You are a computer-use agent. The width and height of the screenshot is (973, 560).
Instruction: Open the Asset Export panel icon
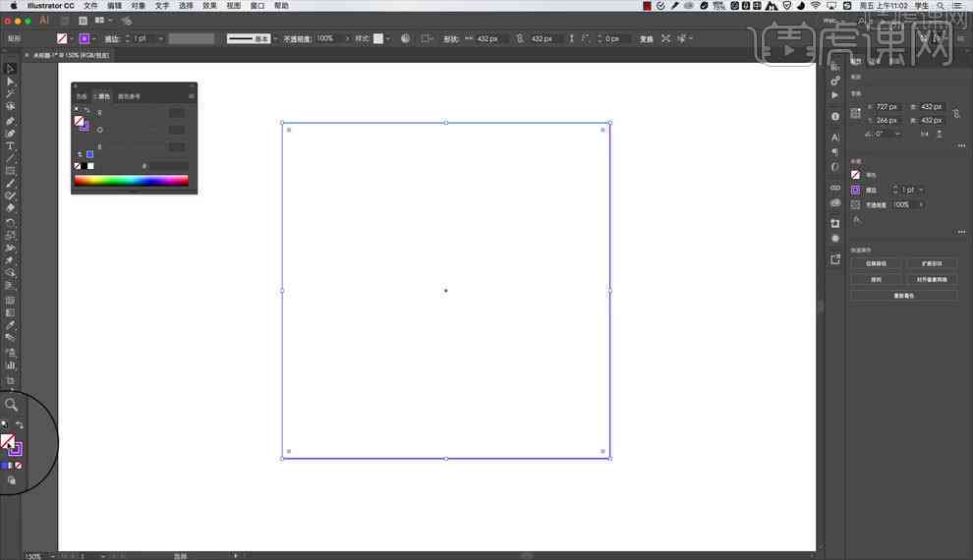coord(835,259)
